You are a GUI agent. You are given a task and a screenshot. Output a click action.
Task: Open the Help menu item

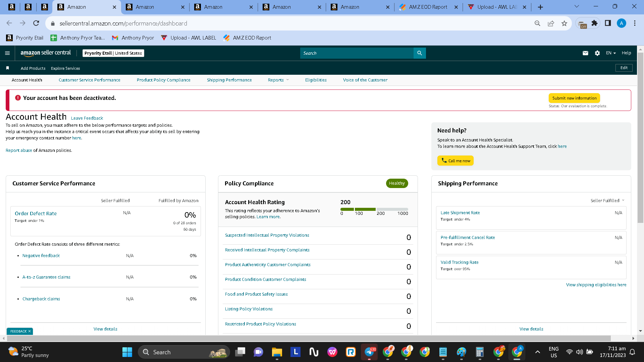pos(626,53)
